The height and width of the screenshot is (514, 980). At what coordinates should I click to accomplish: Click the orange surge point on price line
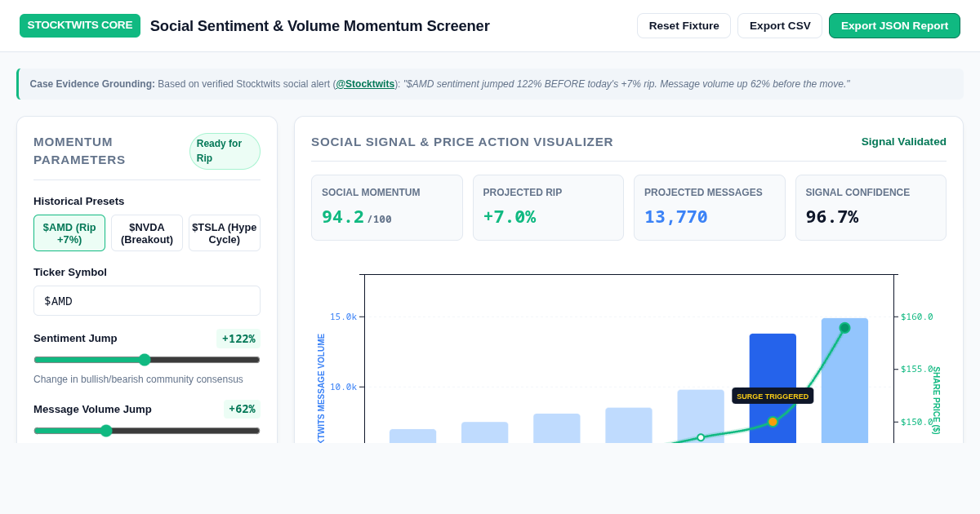pyautogui.click(x=773, y=422)
